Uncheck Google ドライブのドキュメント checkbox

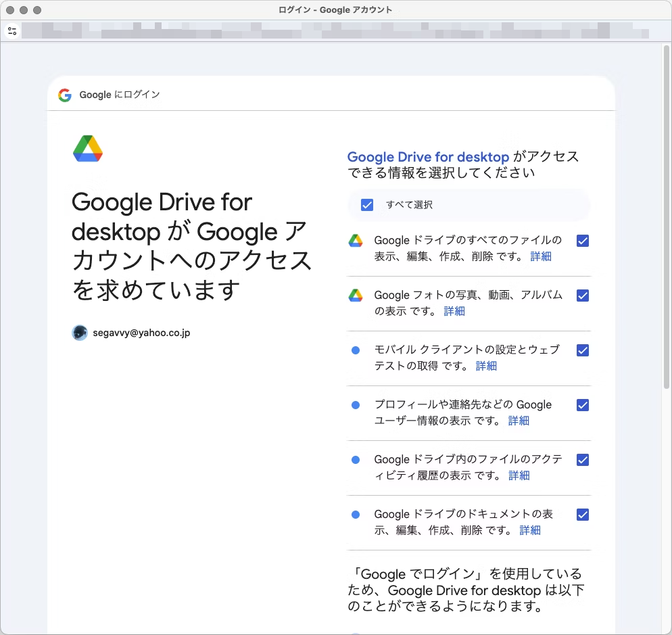(583, 515)
